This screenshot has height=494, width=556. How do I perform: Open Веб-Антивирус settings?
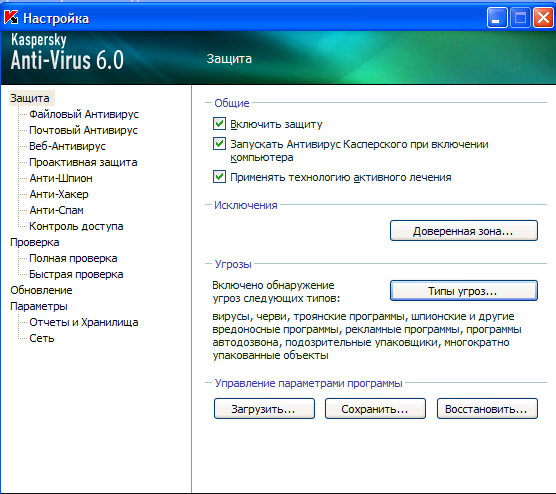[x=67, y=146]
